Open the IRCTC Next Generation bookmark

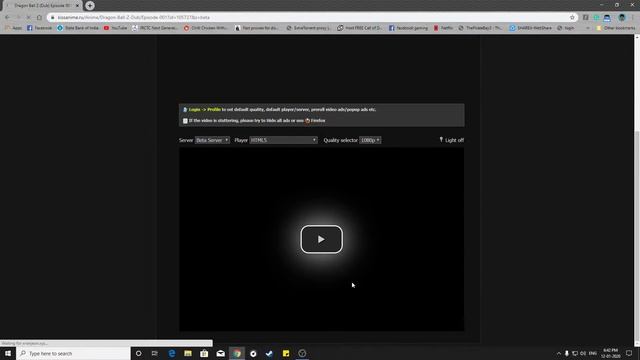coord(155,28)
